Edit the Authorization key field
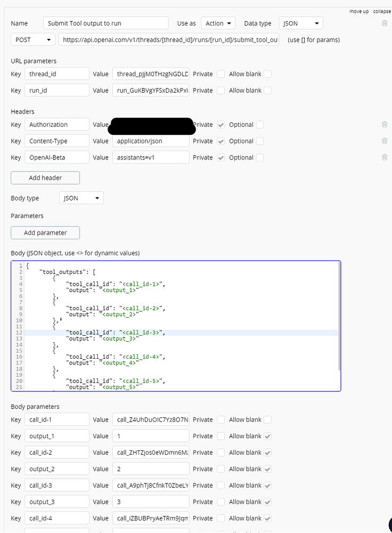Image resolution: width=392 pixels, height=533 pixels. pyautogui.click(x=57, y=124)
